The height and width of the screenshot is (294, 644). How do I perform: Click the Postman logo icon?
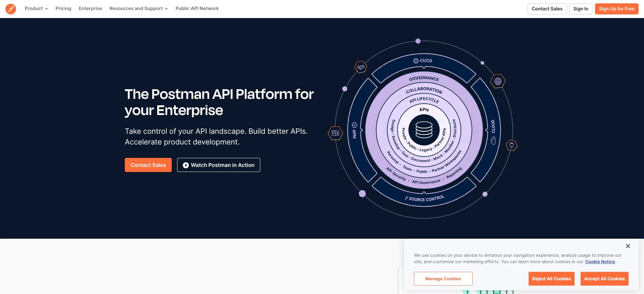tap(11, 9)
